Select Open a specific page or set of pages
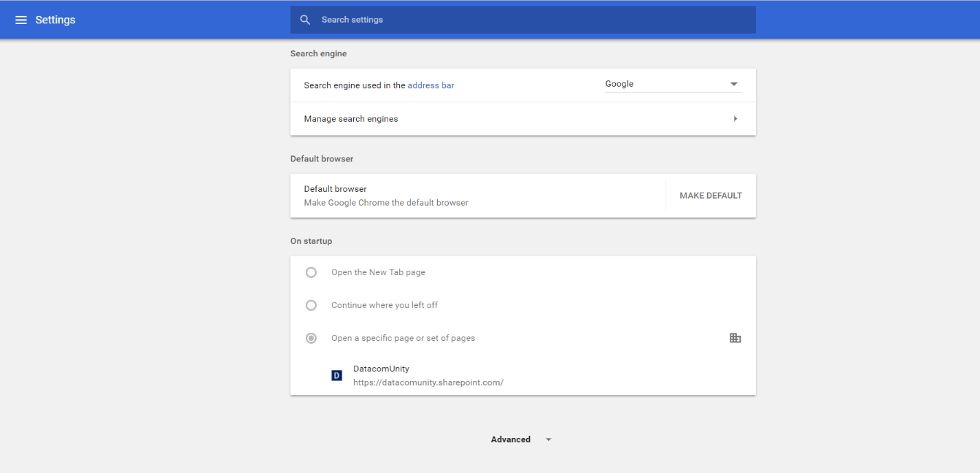The image size is (980, 473). tap(311, 338)
